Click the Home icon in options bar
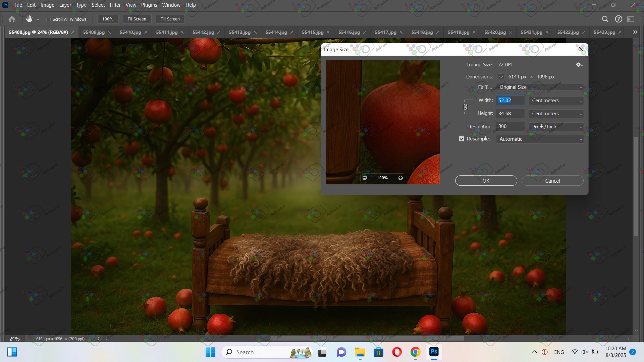Screen dimensions: 644x362 coord(12,19)
